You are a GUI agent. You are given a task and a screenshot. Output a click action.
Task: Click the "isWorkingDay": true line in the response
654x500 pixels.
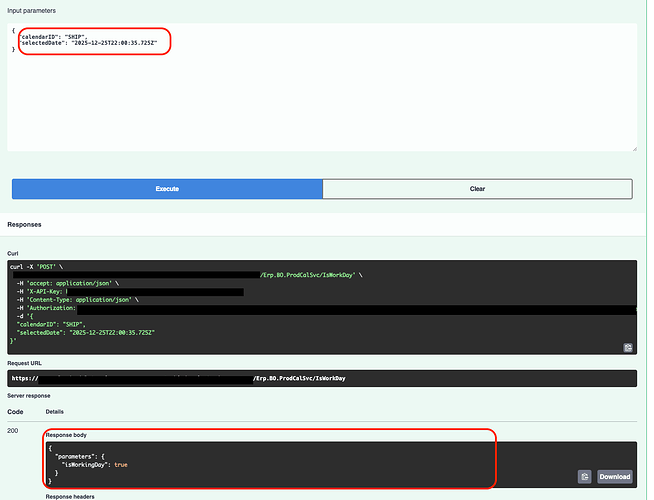(94, 465)
